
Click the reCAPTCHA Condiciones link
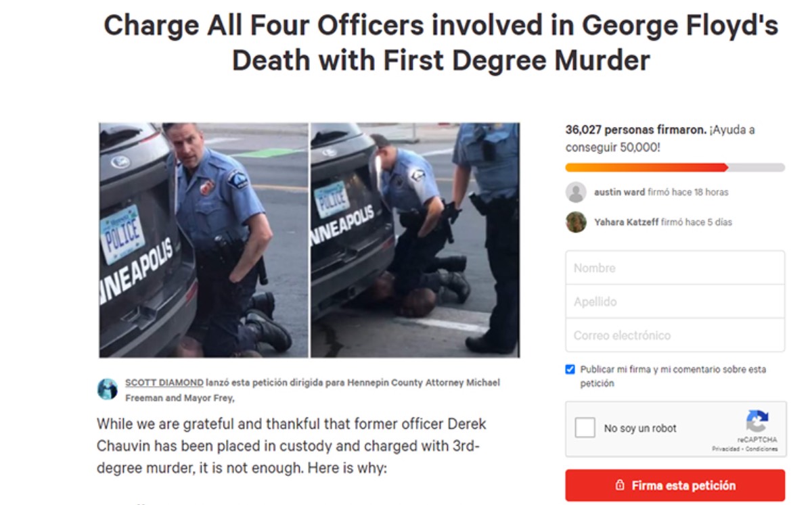[x=761, y=450]
